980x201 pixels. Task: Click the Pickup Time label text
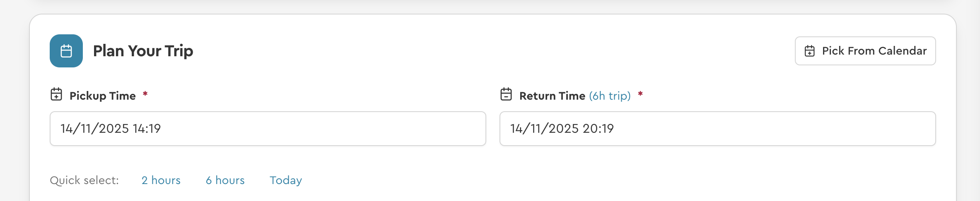103,96
